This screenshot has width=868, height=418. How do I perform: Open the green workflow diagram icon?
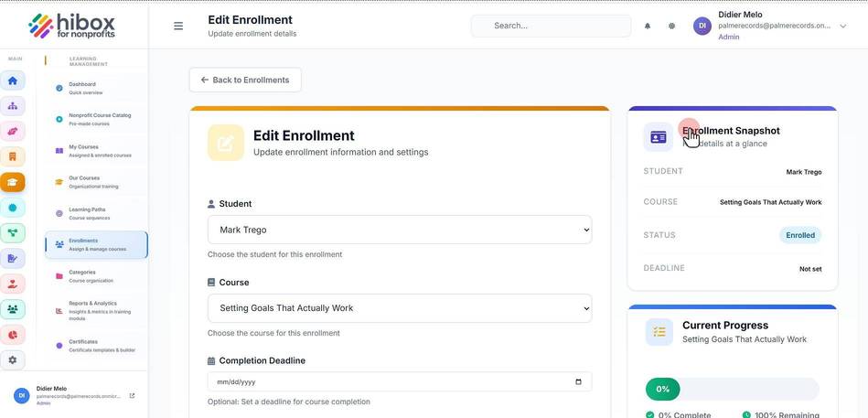coord(12,233)
